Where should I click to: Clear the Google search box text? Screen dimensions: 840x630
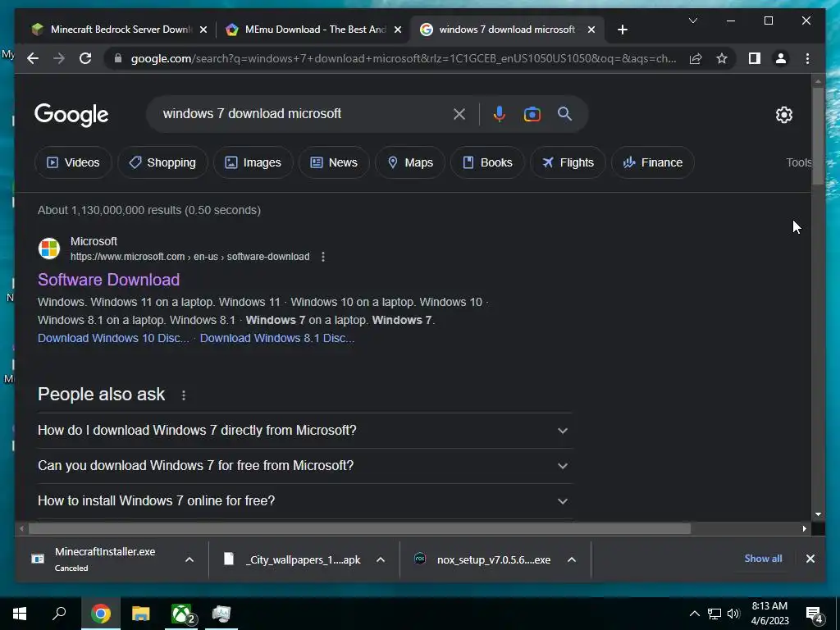pos(459,113)
